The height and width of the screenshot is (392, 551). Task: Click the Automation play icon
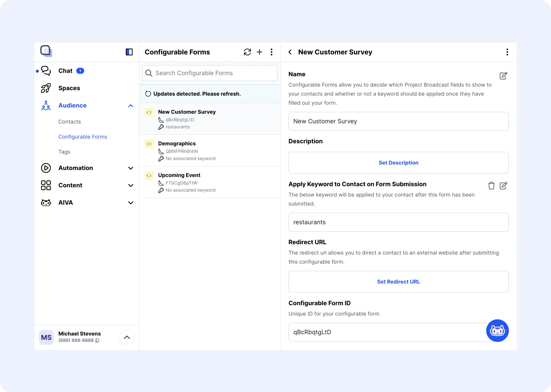coord(46,168)
